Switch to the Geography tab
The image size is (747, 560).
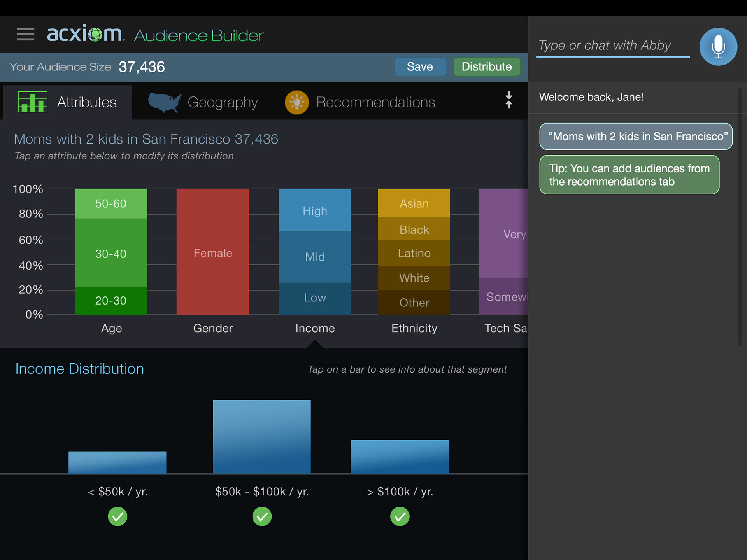[222, 102]
